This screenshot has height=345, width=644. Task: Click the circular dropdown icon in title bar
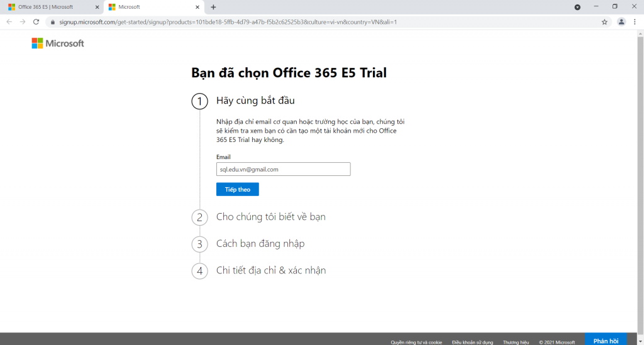click(577, 7)
